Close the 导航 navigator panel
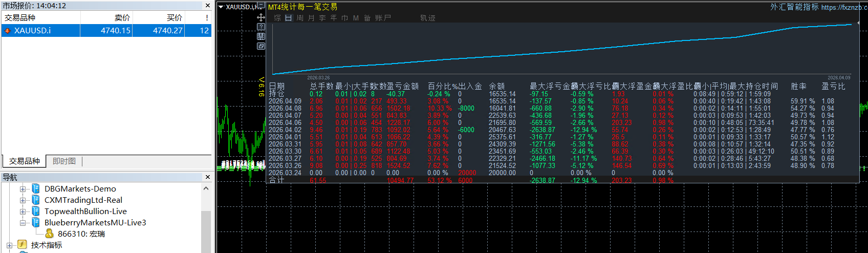Screen dimensions: 868x253 click(207, 177)
